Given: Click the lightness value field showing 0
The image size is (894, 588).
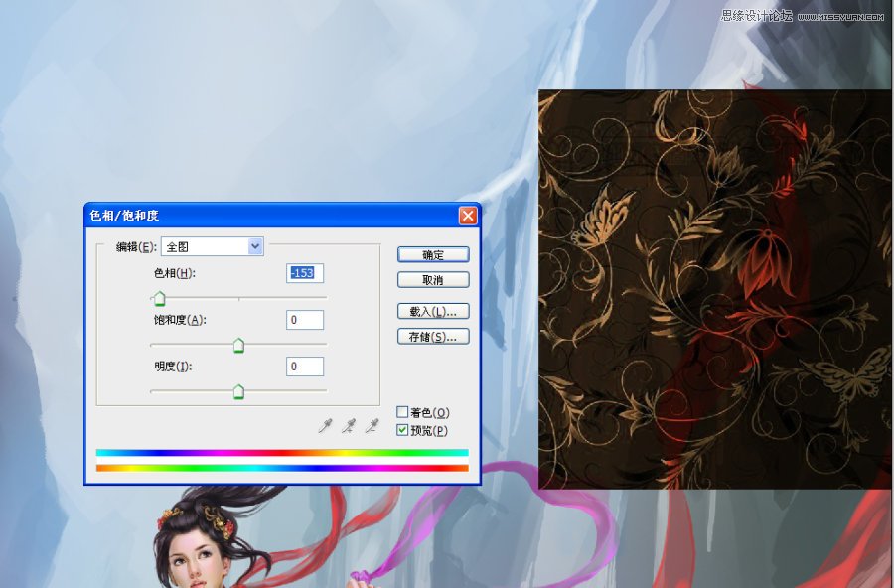Looking at the screenshot, I should pos(305,367).
